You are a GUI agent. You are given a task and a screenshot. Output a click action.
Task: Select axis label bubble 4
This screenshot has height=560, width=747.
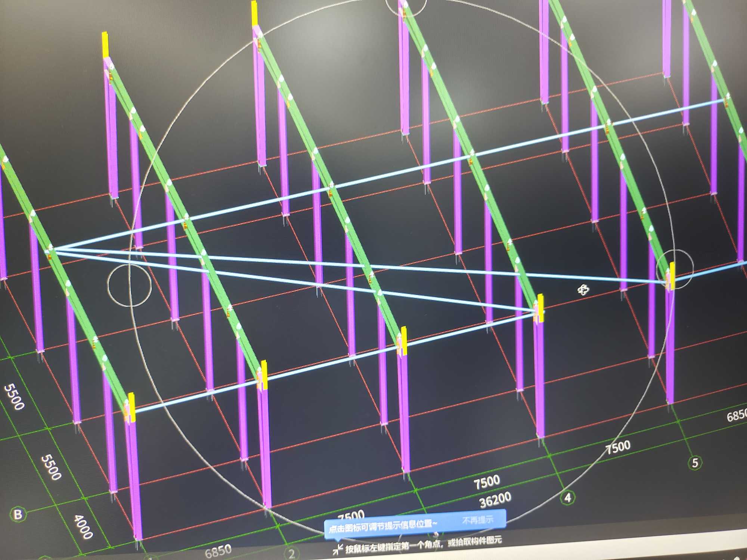click(x=568, y=497)
